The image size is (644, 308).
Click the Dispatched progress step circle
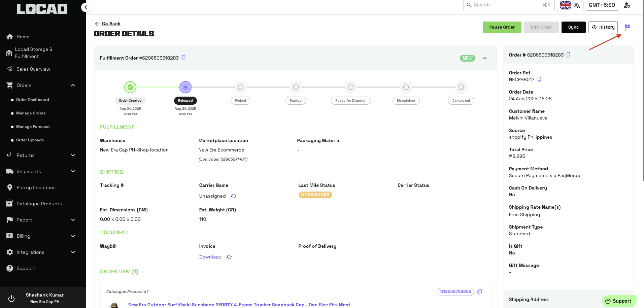pyautogui.click(x=406, y=87)
